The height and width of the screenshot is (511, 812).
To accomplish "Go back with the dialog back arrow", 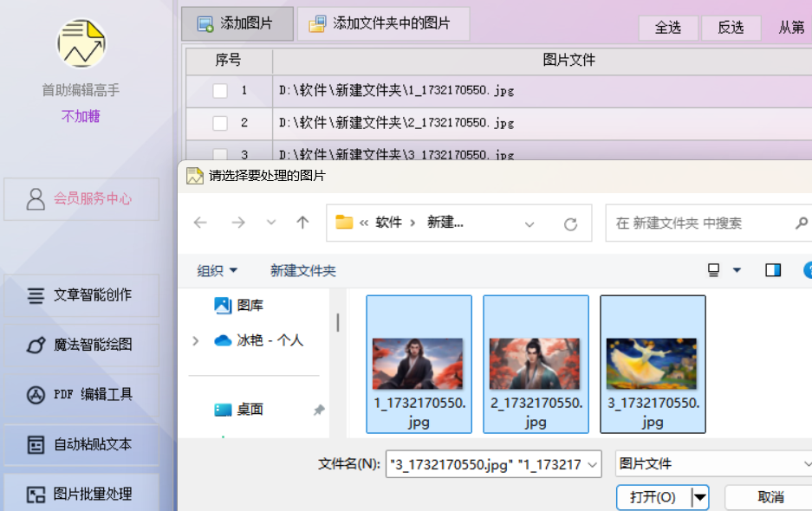I will click(x=200, y=223).
